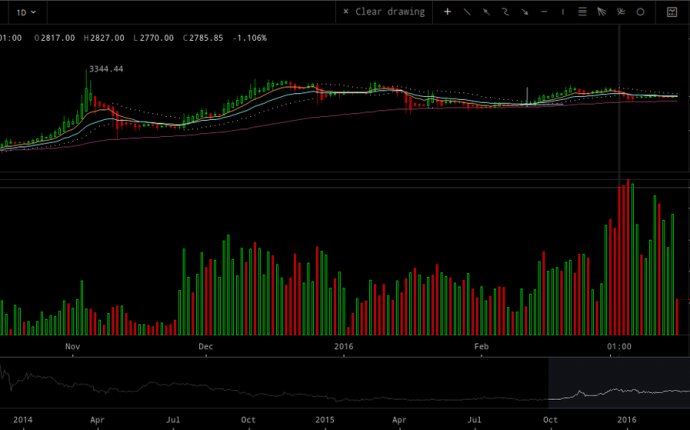The width and height of the screenshot is (690, 430).
Task: Click the Clear drawing button
Action: [x=384, y=12]
